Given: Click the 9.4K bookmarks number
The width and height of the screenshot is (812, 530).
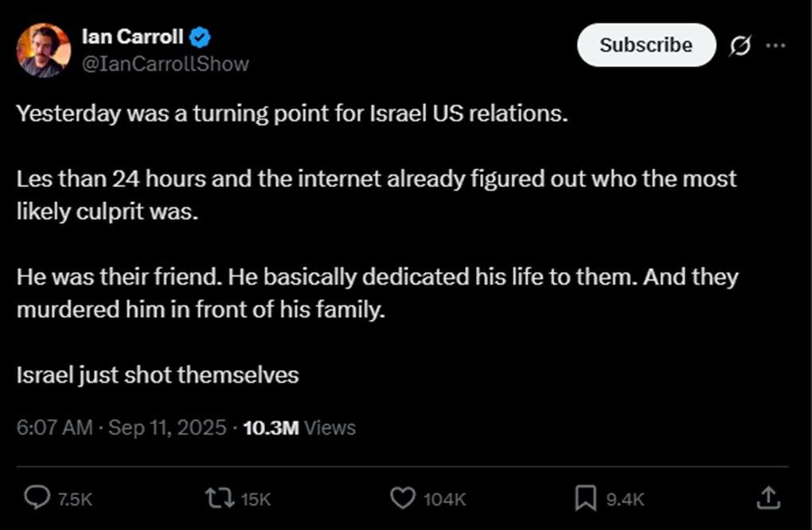Looking at the screenshot, I should point(625,499).
